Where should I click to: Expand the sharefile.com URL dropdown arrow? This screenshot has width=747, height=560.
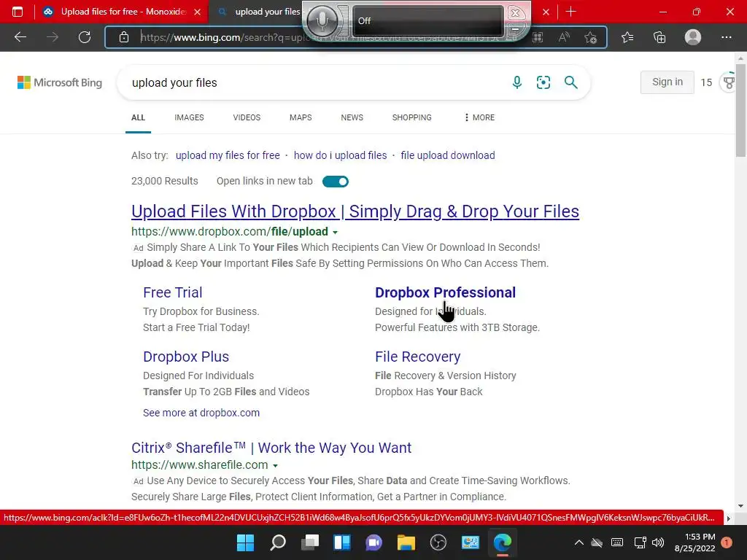275,466
